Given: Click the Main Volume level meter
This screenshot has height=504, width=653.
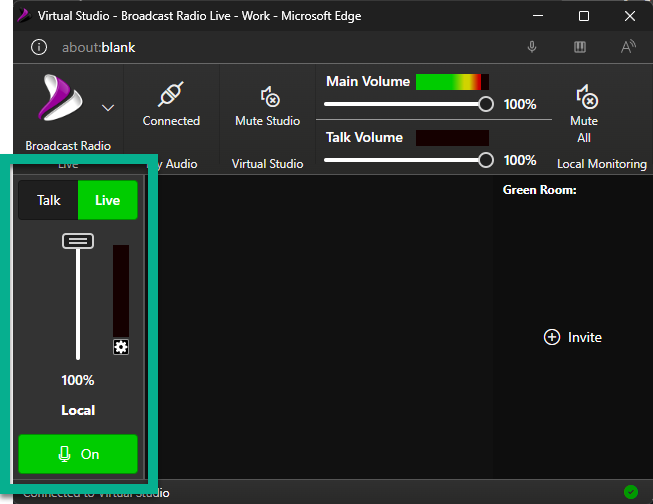Looking at the screenshot, I should tap(452, 82).
